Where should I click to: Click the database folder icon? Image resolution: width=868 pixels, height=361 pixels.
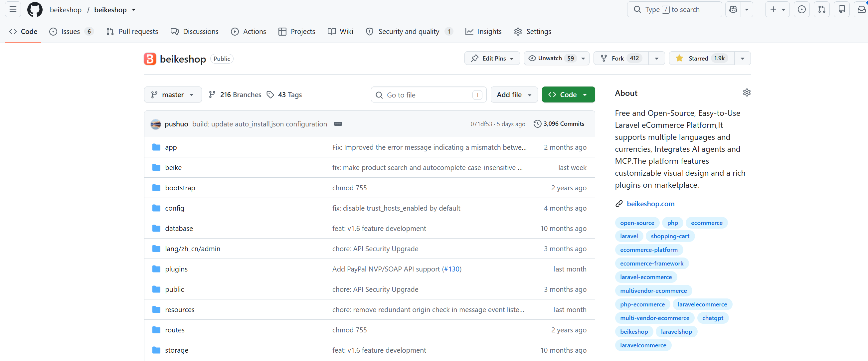156,229
